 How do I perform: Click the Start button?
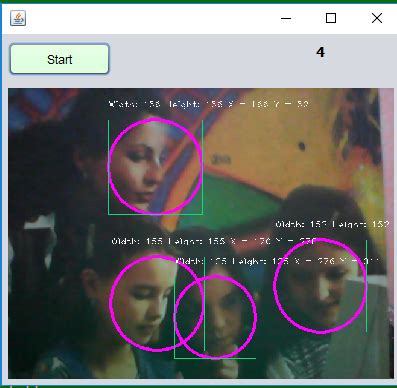[59, 59]
